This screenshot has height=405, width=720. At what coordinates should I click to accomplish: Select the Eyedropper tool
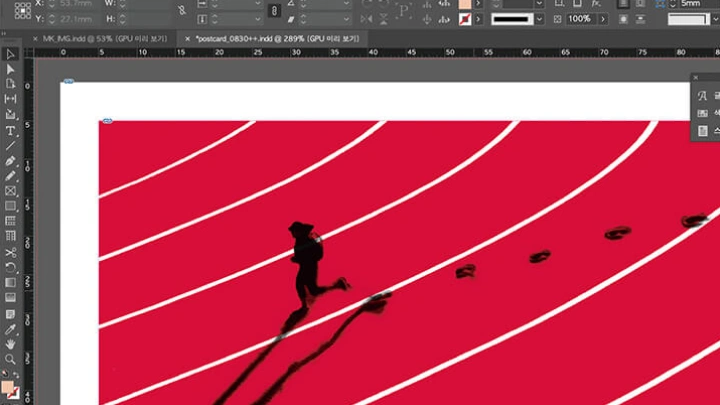point(11,328)
